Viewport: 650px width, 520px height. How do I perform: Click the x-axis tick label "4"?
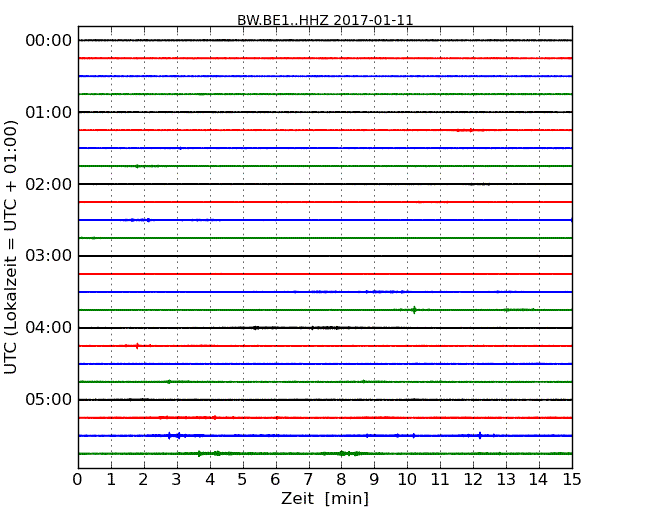(210, 480)
